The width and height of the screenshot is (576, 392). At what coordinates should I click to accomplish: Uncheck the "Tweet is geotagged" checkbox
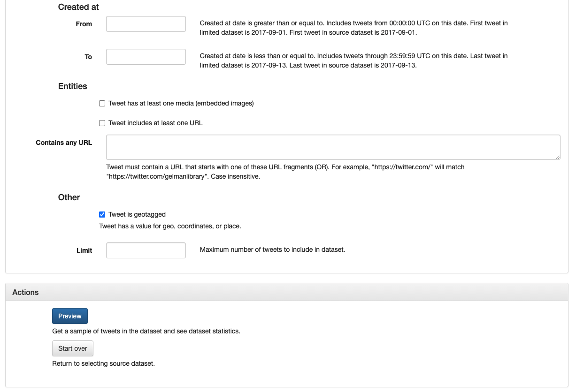point(102,214)
